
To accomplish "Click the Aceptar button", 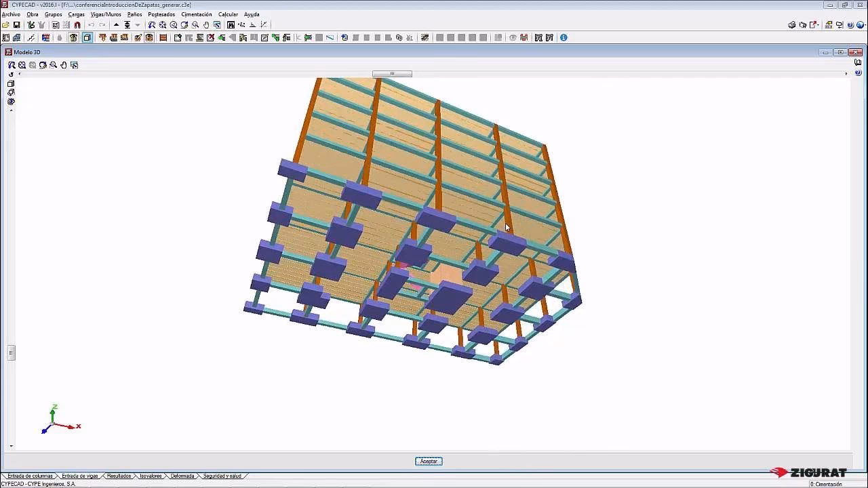I will coord(429,462).
